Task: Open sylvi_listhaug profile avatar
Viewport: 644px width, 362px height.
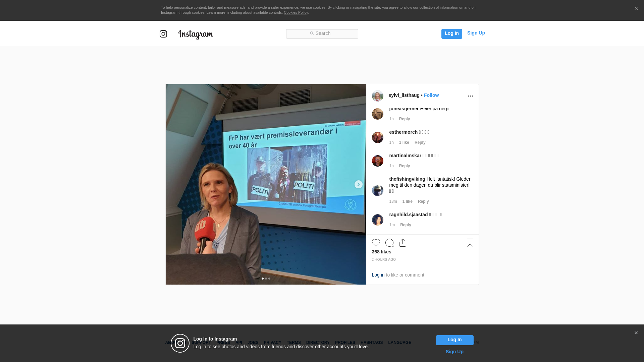Action: point(378,96)
